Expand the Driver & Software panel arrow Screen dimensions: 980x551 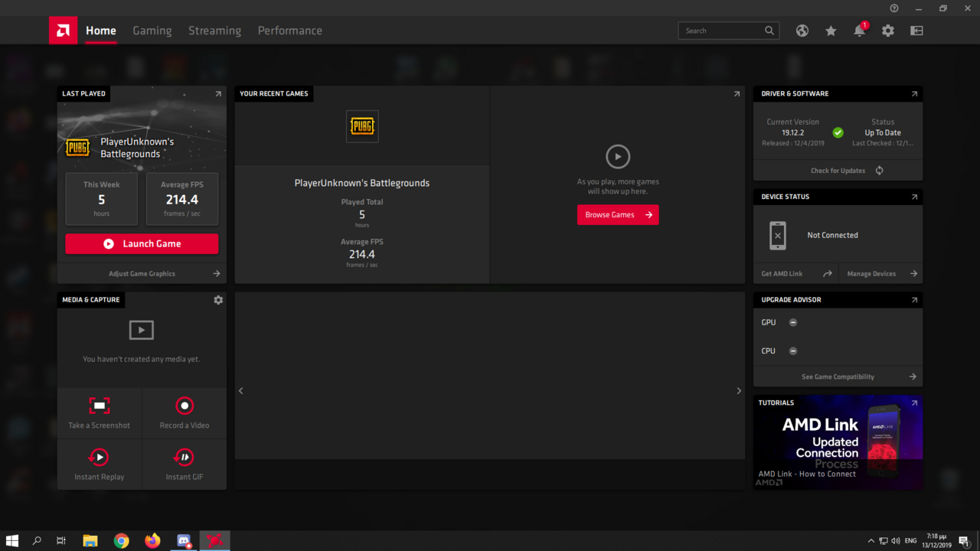[914, 94]
